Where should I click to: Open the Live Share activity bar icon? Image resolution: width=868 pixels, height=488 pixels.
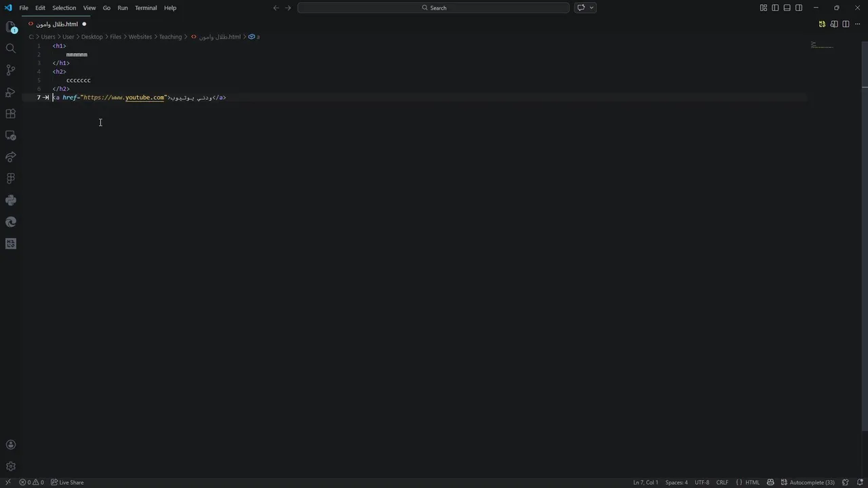click(11, 157)
